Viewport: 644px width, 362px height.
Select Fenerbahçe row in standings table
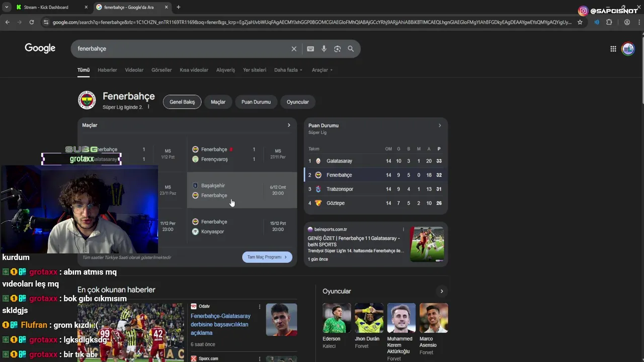click(375, 175)
